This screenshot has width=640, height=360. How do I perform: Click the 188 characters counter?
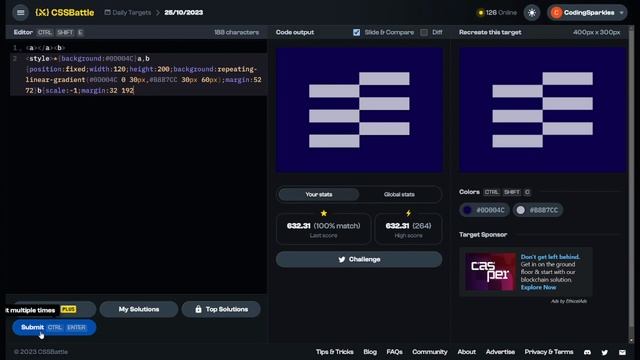[x=236, y=32]
